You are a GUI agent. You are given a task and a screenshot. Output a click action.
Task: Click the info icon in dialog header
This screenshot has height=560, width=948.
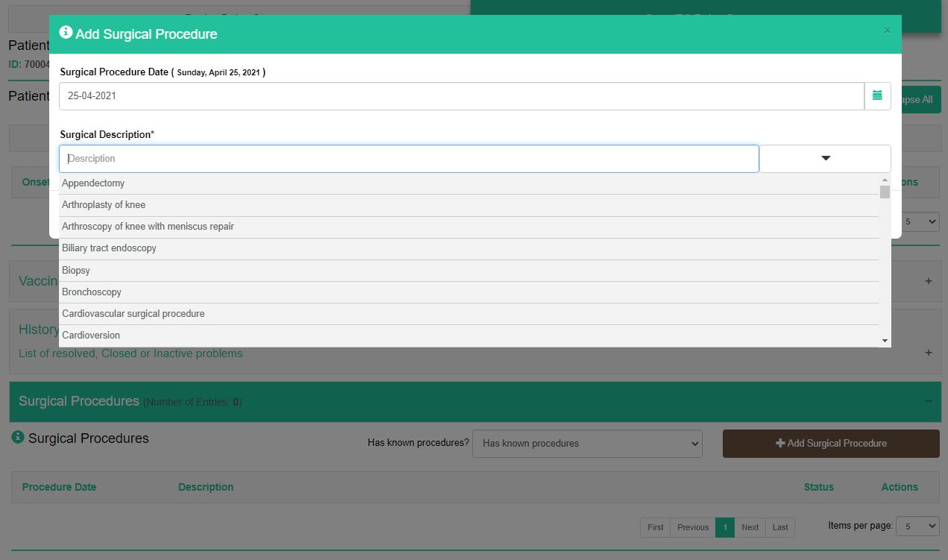click(x=66, y=33)
